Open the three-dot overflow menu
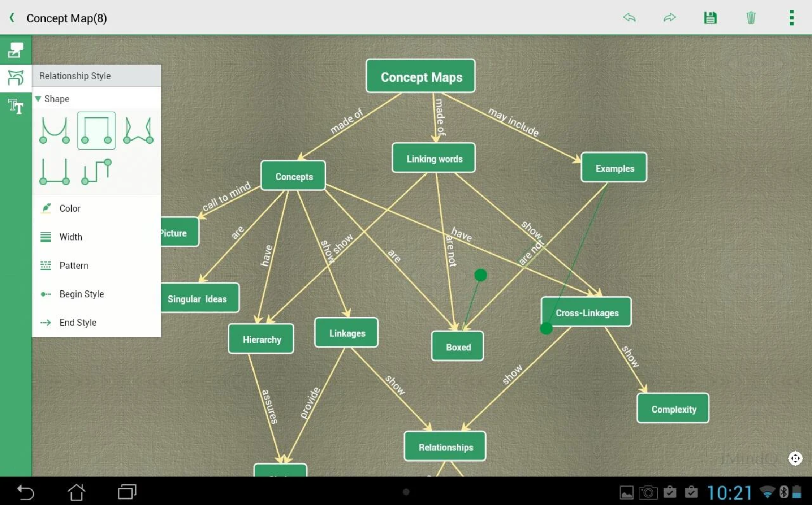This screenshot has height=505, width=812. pos(791,17)
